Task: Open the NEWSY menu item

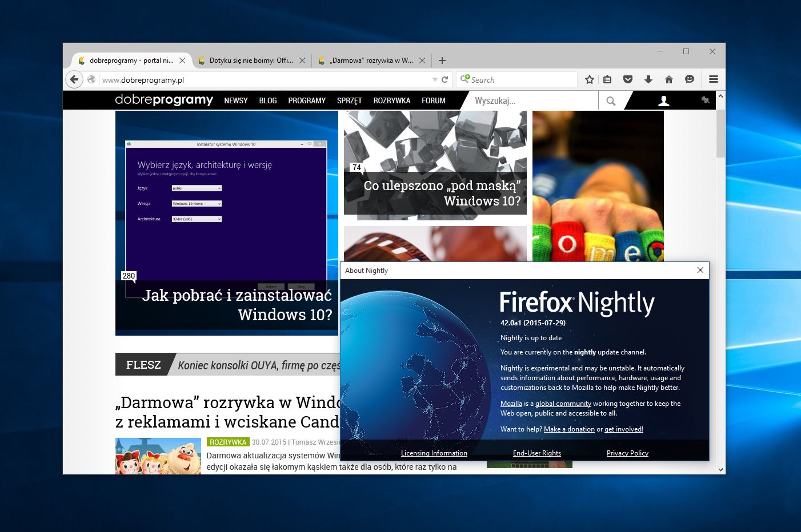Action: pyautogui.click(x=236, y=101)
